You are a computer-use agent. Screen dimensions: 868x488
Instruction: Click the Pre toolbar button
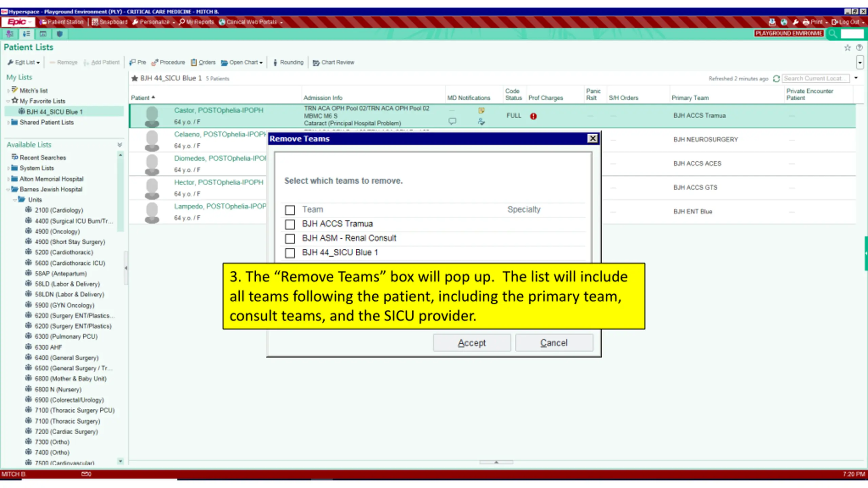[138, 62]
